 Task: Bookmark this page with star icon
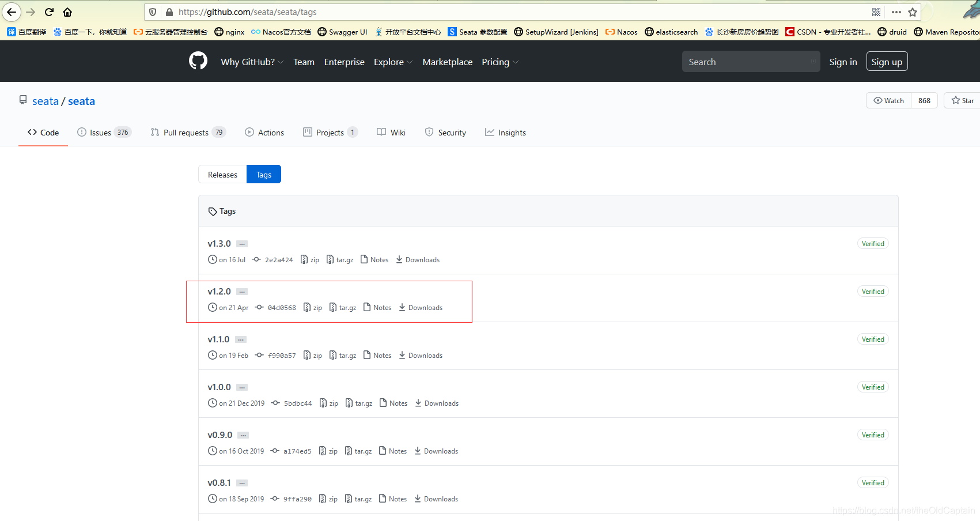click(913, 12)
